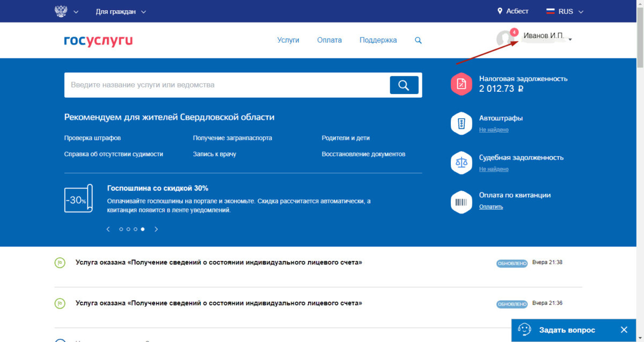Image resolution: width=644 pixels, height=342 pixels.
Task: Click 'Обновлено' badge on the 21:36 notification
Action: [512, 304]
